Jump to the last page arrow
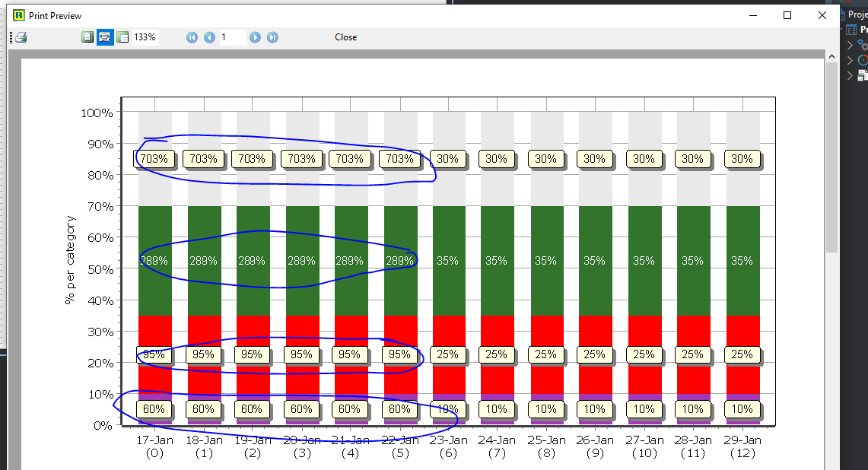The width and height of the screenshot is (868, 470). tap(272, 37)
